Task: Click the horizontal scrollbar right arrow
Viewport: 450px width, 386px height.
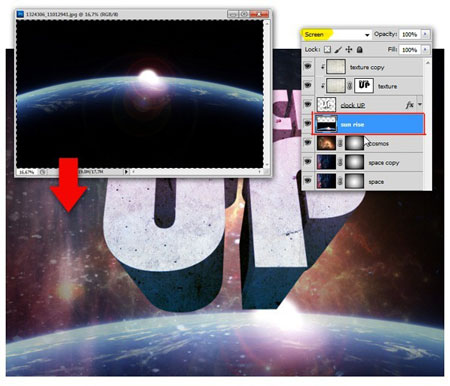Action: [x=259, y=172]
